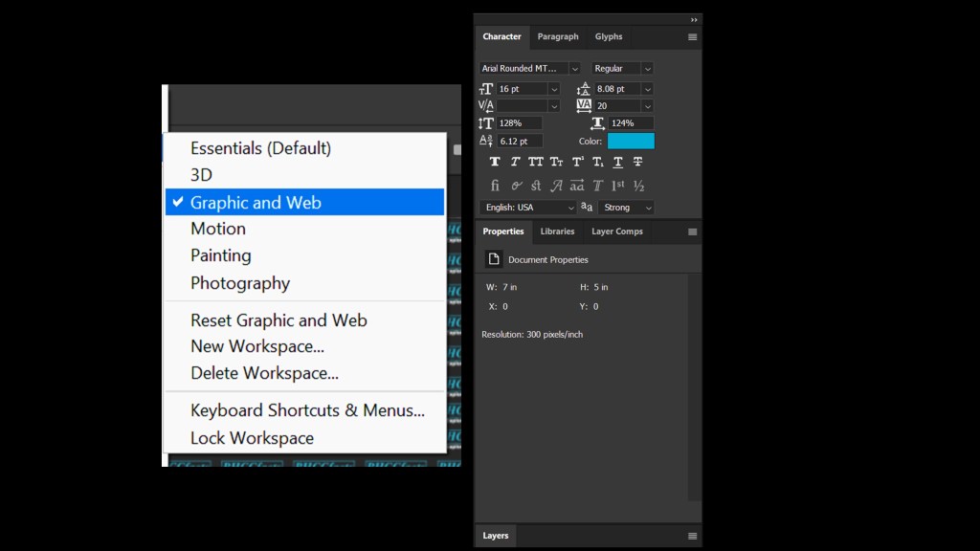Image resolution: width=980 pixels, height=551 pixels.
Task: Click the OpenType Fractions icon
Action: pyautogui.click(x=638, y=186)
